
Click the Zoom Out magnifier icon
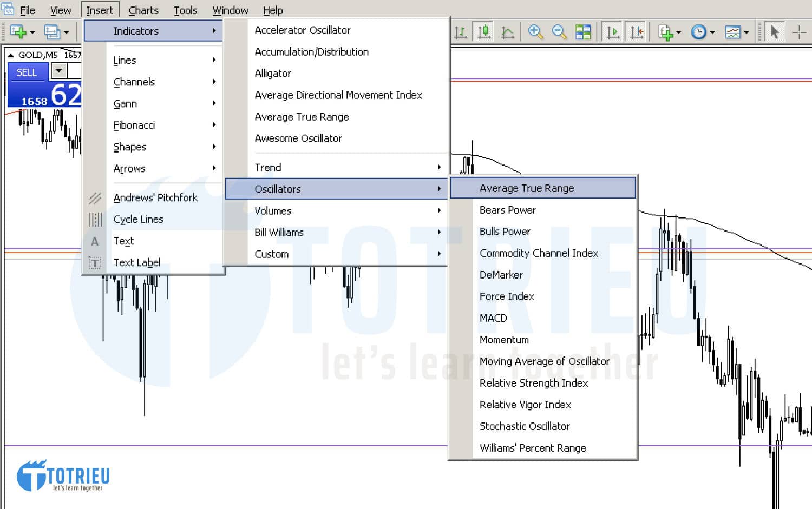pyautogui.click(x=559, y=32)
